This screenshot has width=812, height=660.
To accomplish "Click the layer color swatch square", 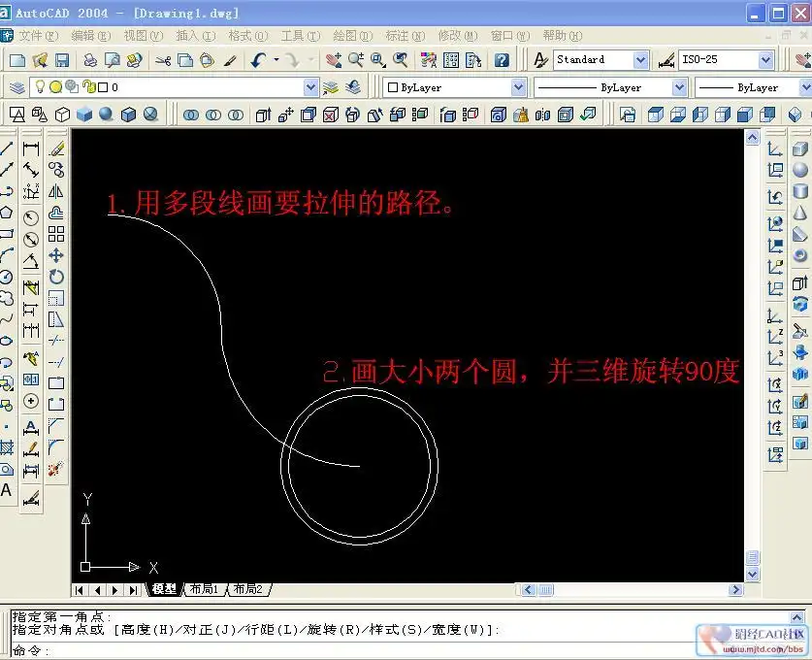I will [103, 87].
